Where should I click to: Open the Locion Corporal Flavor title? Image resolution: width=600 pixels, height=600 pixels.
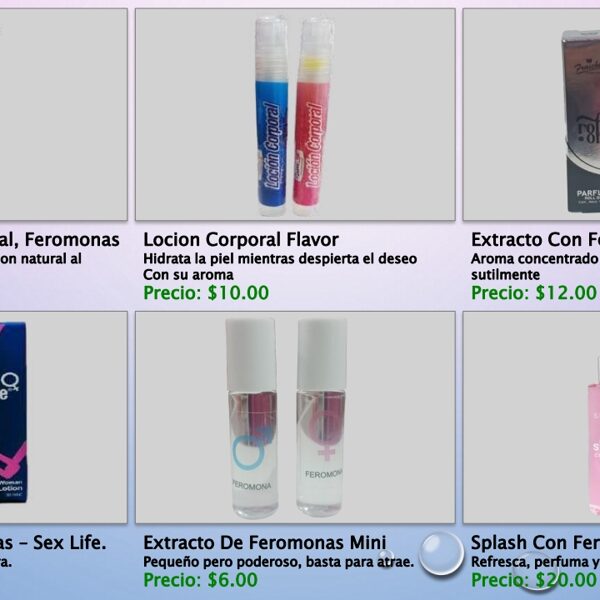241,240
